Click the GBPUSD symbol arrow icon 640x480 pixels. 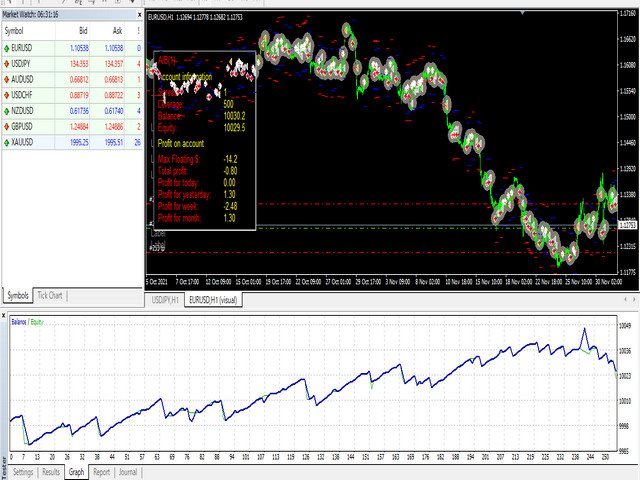tap(9, 127)
